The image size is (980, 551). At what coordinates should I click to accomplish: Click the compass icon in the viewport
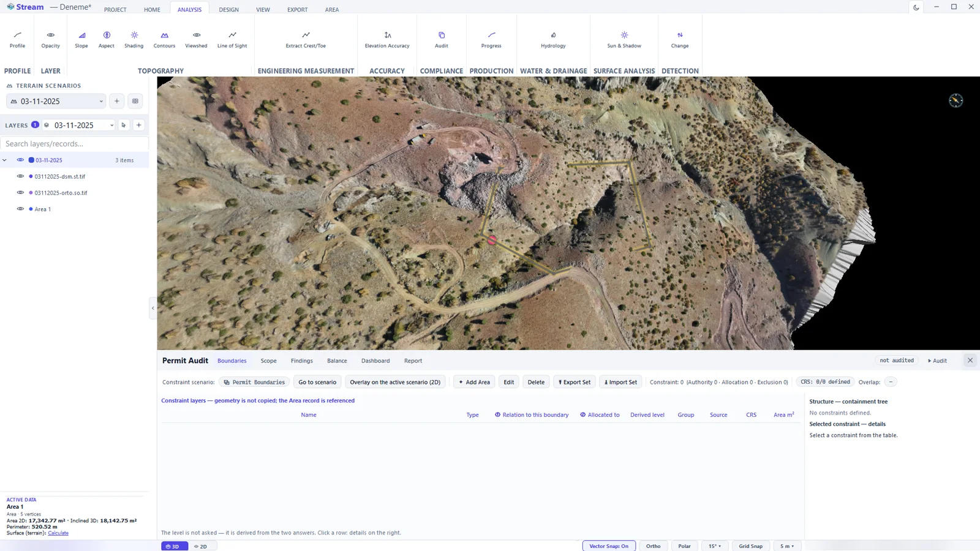[956, 100]
